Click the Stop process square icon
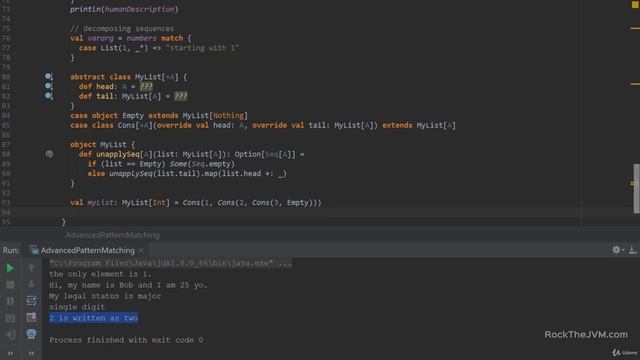 pos(10,284)
